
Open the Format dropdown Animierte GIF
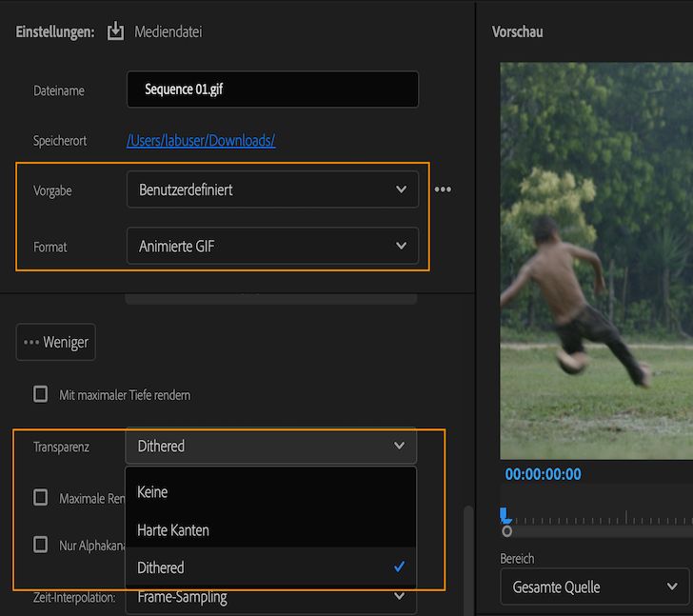point(272,246)
